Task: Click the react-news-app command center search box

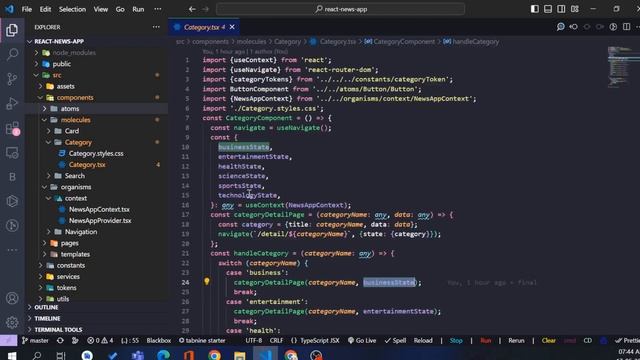Action: click(340, 9)
